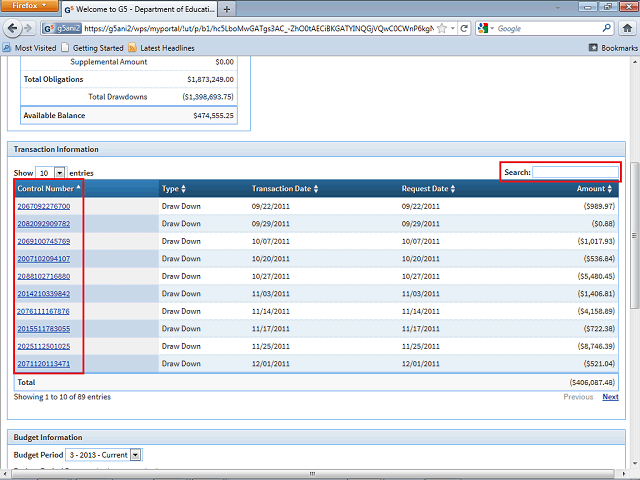Reload the page using the refresh icon
The height and width of the screenshot is (480, 640).
463,29
